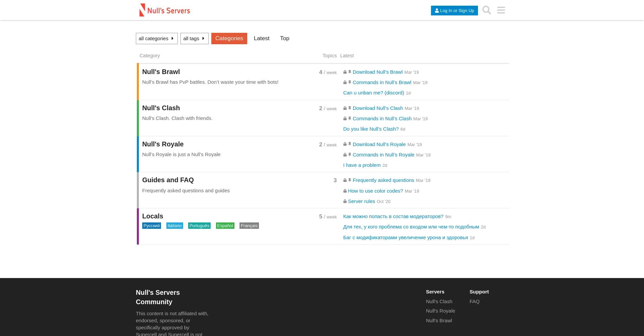Click the lock icon beside Server rules
The width and height of the screenshot is (644, 336).
[x=345, y=201]
